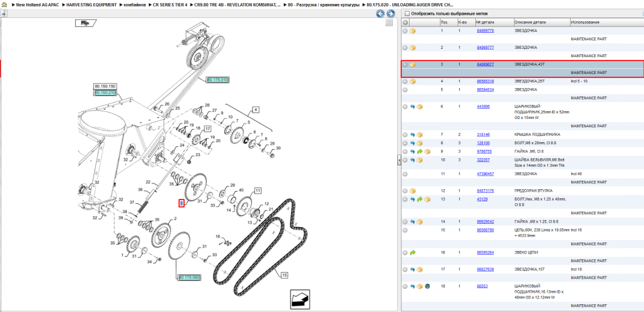Click diagram reference label 80.150.150
Screen dimensions: 644x312
coord(105,87)
